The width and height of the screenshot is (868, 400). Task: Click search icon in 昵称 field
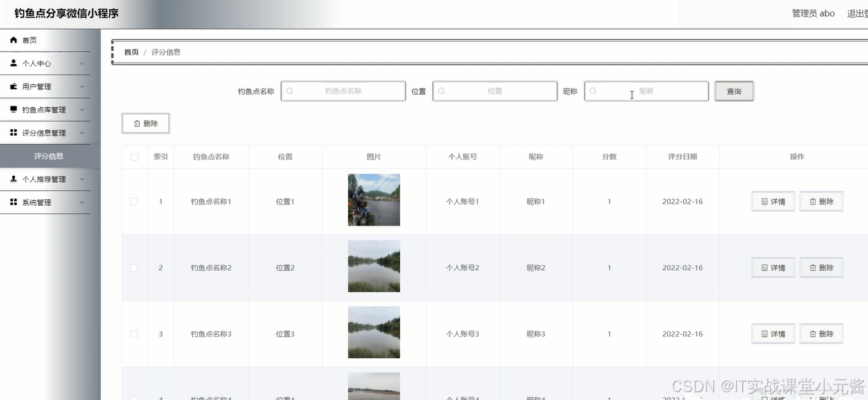point(594,91)
